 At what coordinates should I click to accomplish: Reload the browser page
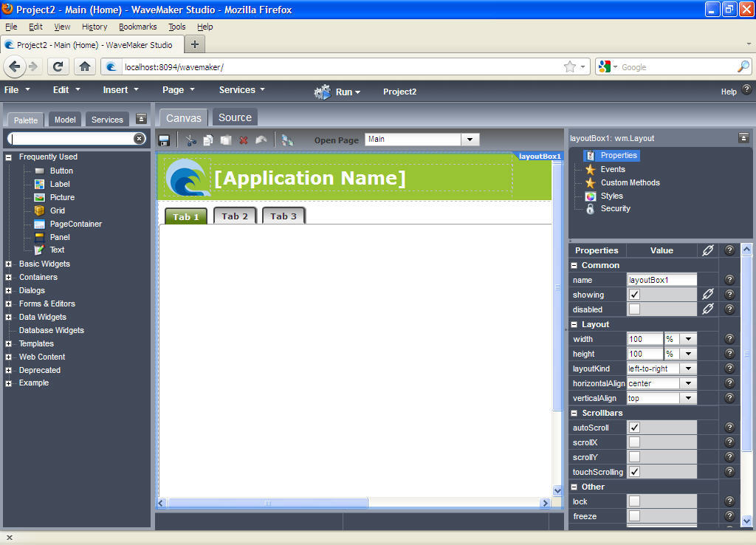(x=58, y=66)
